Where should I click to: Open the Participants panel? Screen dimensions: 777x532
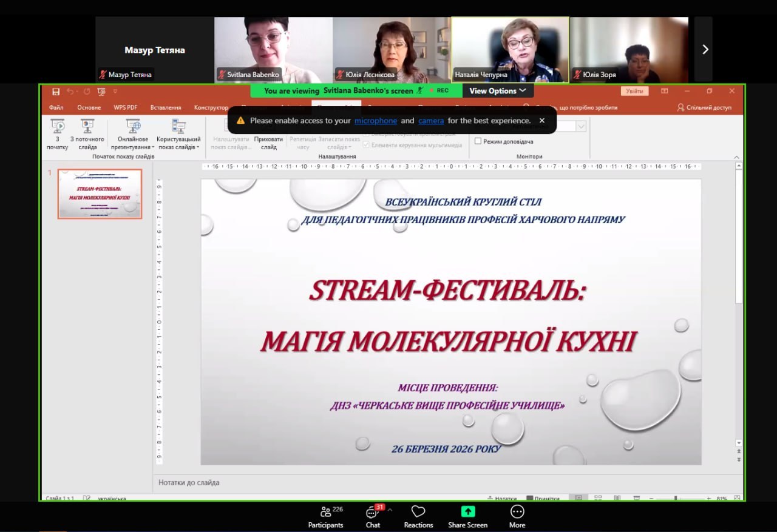click(325, 516)
